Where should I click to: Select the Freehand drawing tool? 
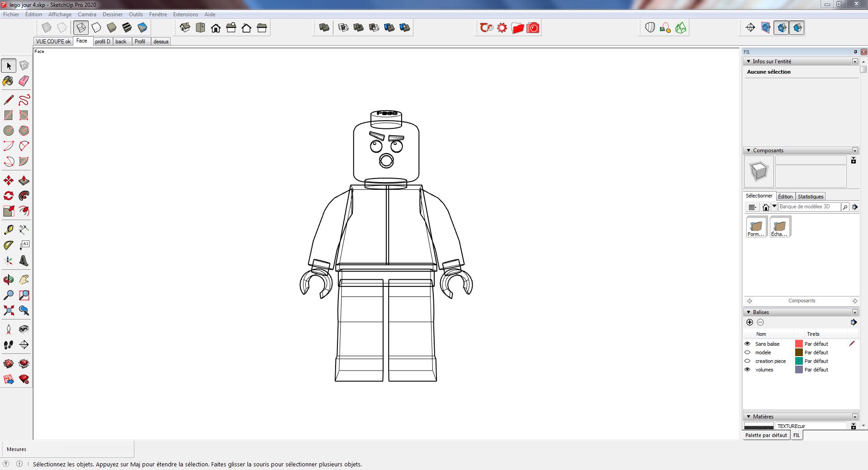[24, 100]
